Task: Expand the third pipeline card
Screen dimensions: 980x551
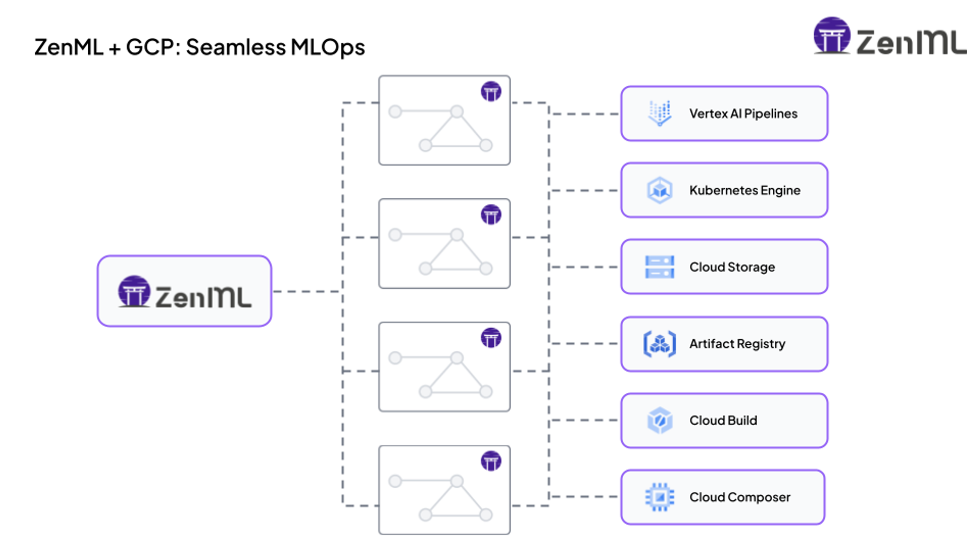Action: click(443, 367)
